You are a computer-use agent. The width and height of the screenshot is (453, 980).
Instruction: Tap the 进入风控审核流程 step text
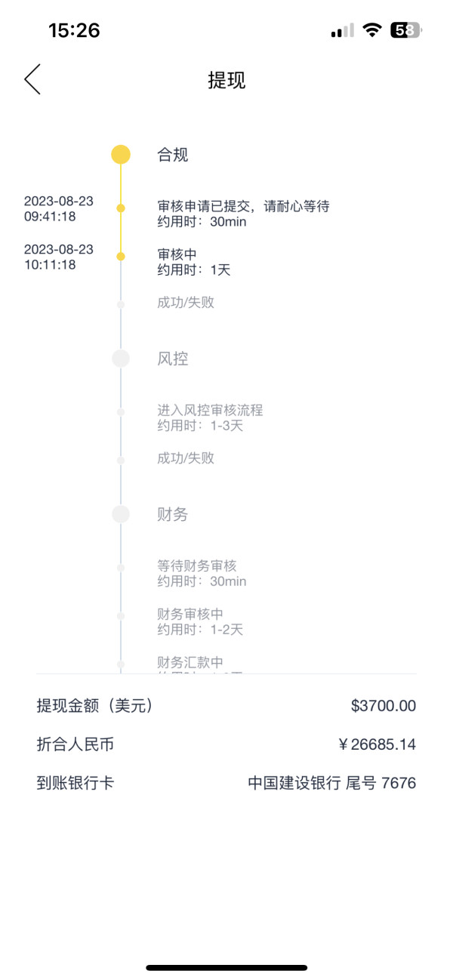coord(210,411)
